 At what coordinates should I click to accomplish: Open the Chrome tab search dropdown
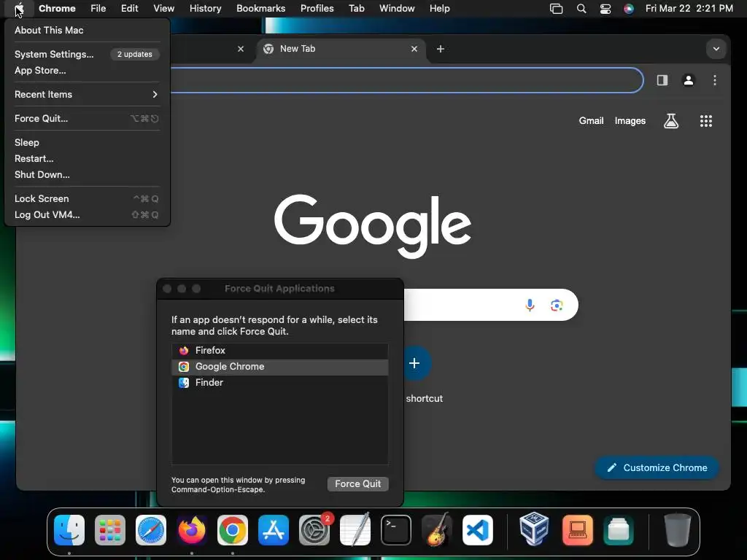(716, 49)
